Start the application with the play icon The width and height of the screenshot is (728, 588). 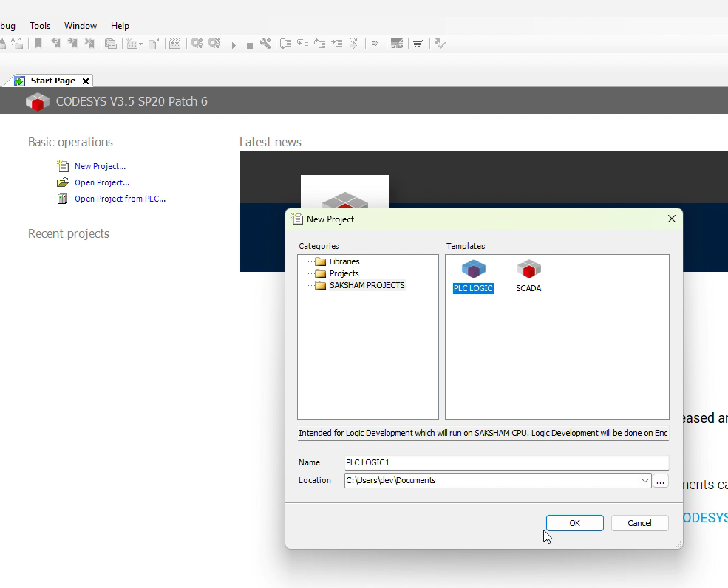coord(234,44)
